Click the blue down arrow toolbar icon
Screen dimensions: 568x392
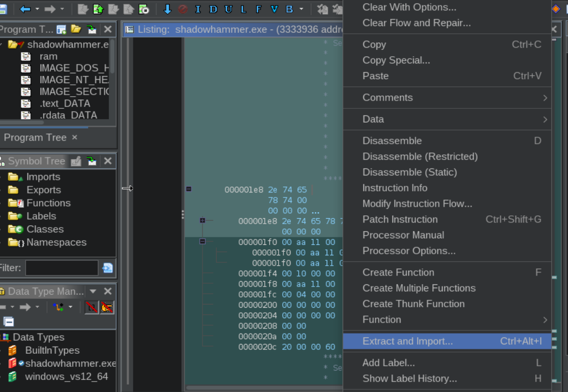pos(167,9)
